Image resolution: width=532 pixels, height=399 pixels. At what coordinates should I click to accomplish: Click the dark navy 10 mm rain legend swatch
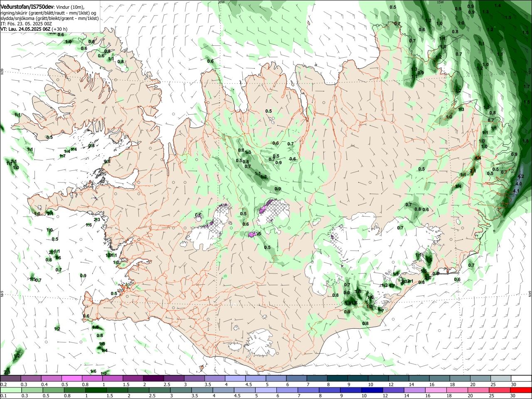(371, 390)
